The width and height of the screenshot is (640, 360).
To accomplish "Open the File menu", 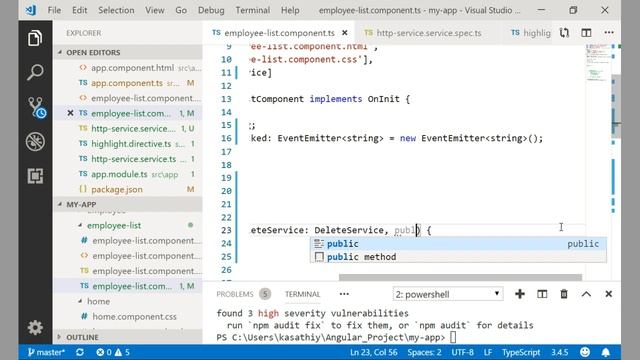I will [54, 10].
